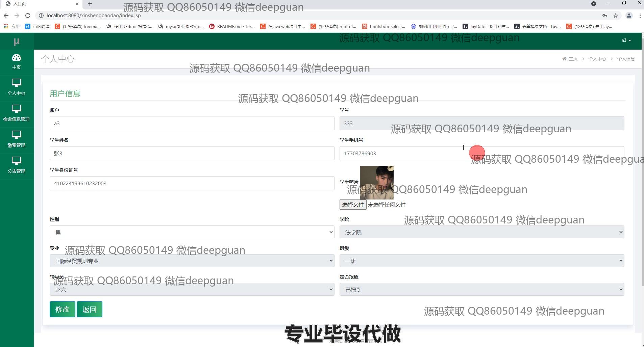Open 百度翻译 bookmark
This screenshot has width=644, height=347.
37,26
